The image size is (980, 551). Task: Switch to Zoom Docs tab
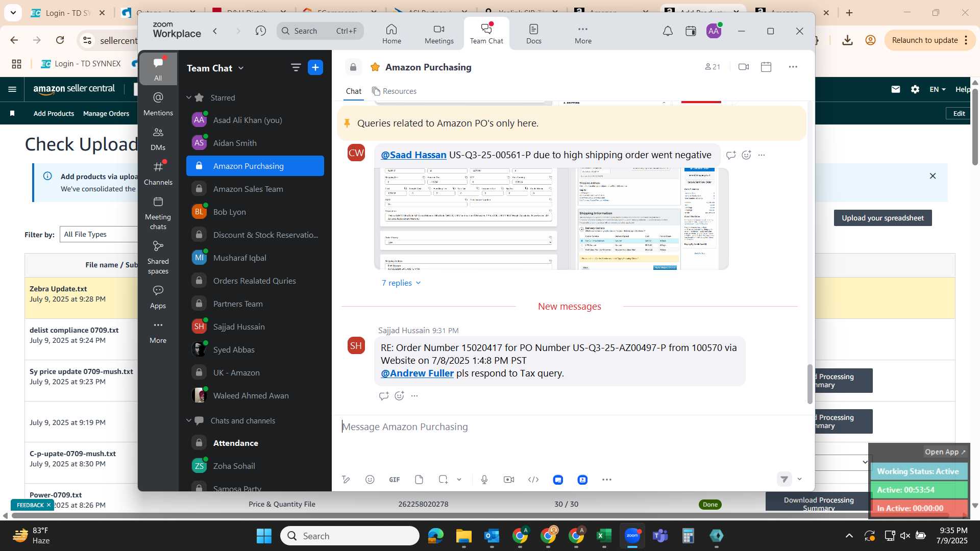[x=534, y=34]
